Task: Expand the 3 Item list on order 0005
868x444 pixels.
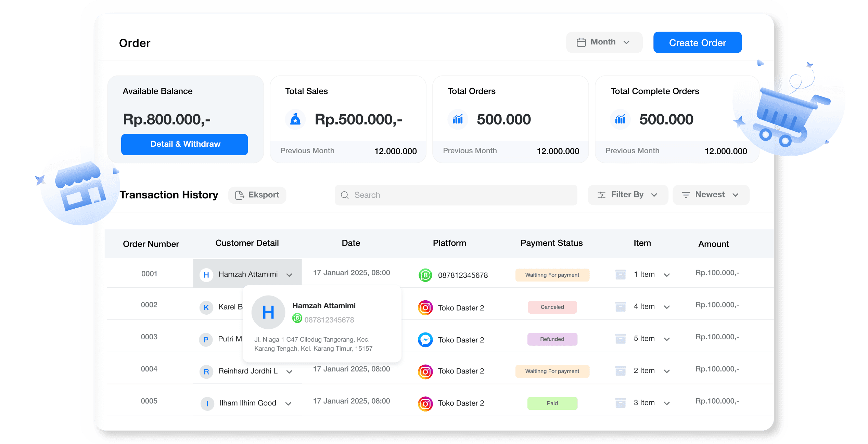Action: (667, 403)
